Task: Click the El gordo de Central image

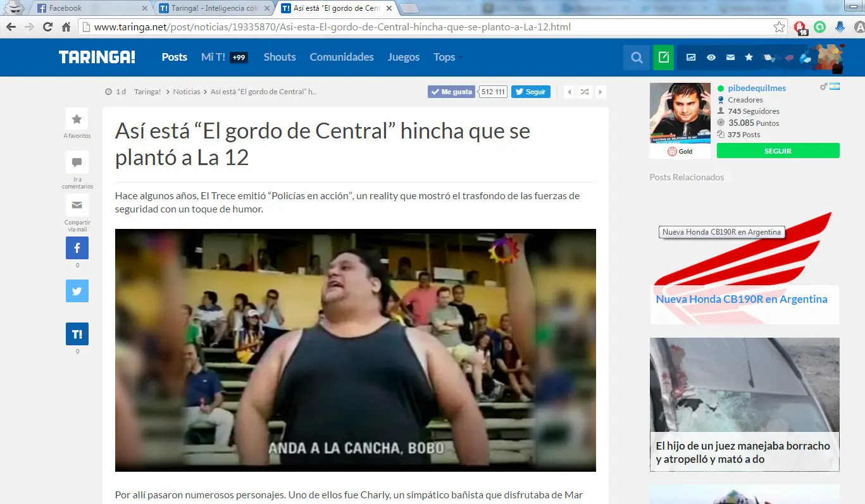Action: [356, 350]
